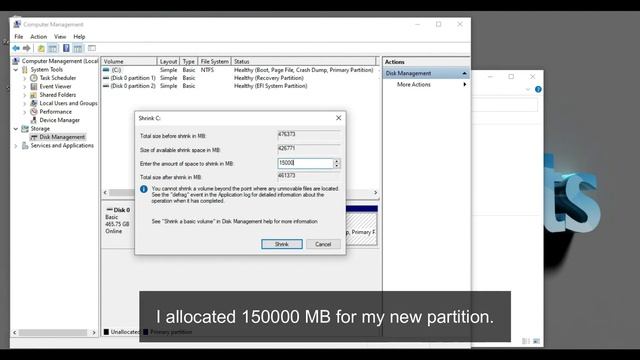
Task: Click right arrow of volume list scrollbar
Action: [x=376, y=193]
